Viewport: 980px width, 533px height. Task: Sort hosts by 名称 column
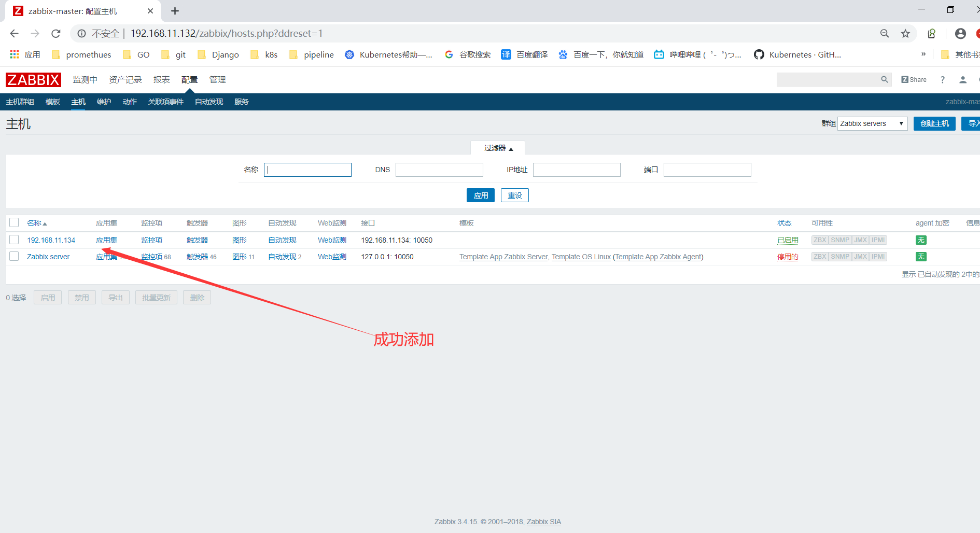point(37,223)
